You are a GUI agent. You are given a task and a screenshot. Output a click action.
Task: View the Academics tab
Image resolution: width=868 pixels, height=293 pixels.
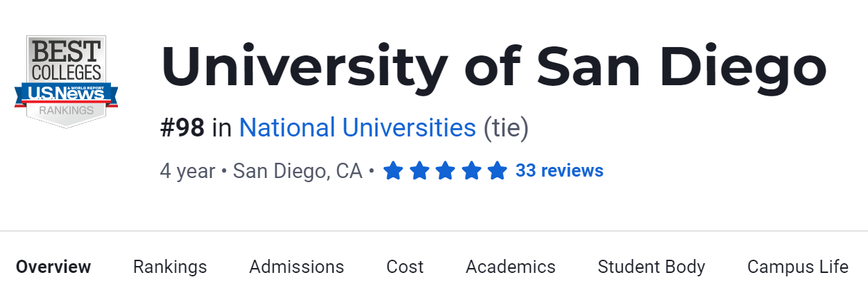(510, 267)
